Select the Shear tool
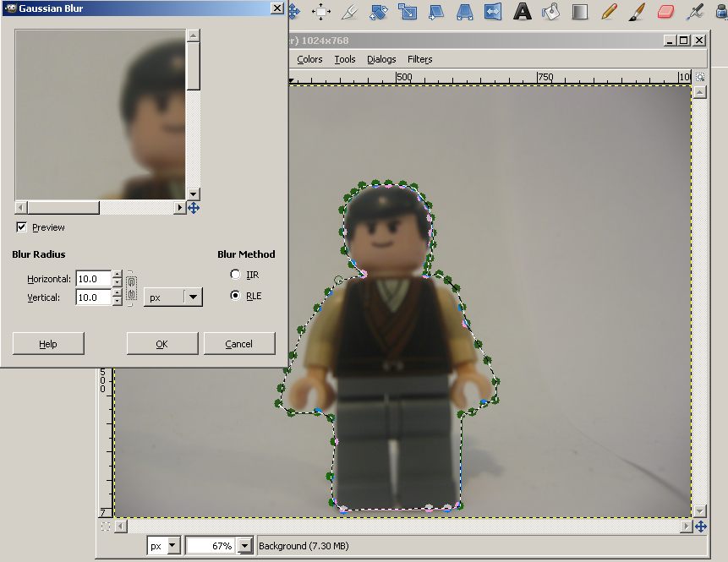The width and height of the screenshot is (728, 562). click(x=436, y=12)
